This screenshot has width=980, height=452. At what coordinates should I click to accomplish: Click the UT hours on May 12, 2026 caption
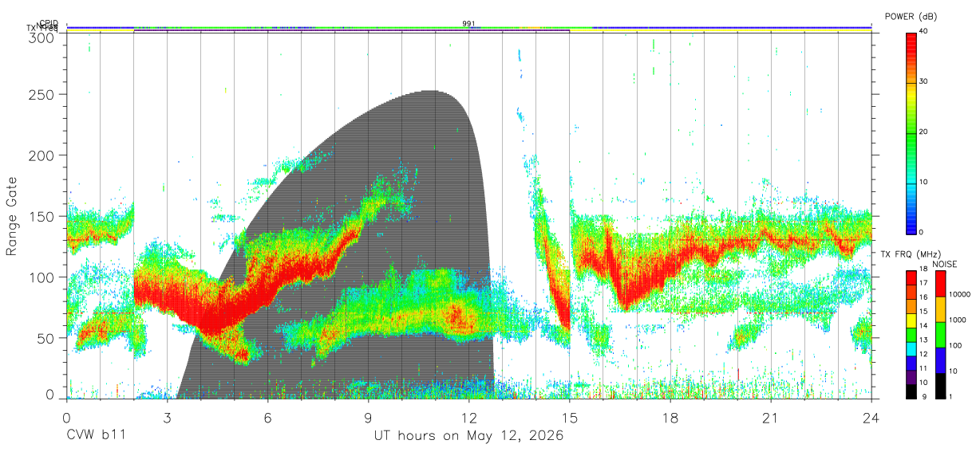[x=469, y=436]
